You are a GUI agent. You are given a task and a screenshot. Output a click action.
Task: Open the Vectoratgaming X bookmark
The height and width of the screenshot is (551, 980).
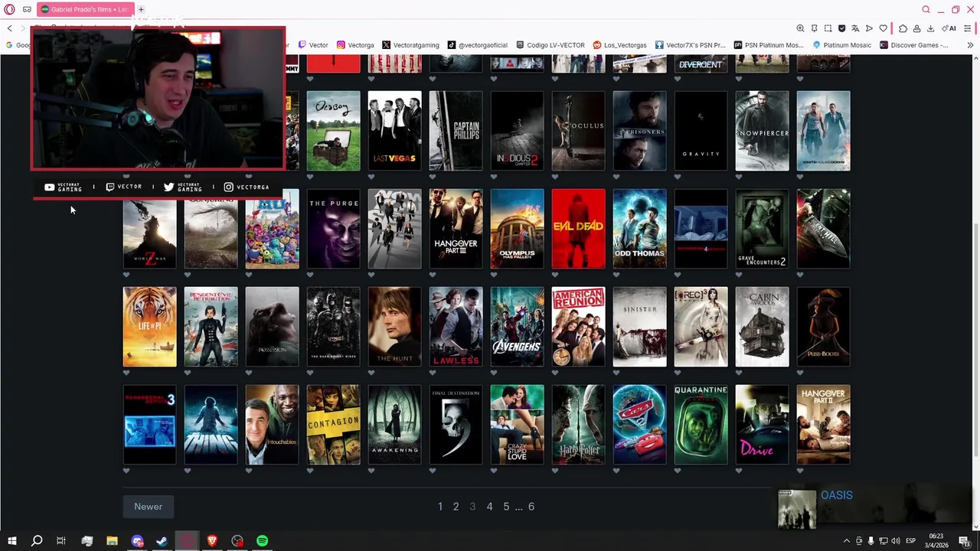tap(410, 45)
